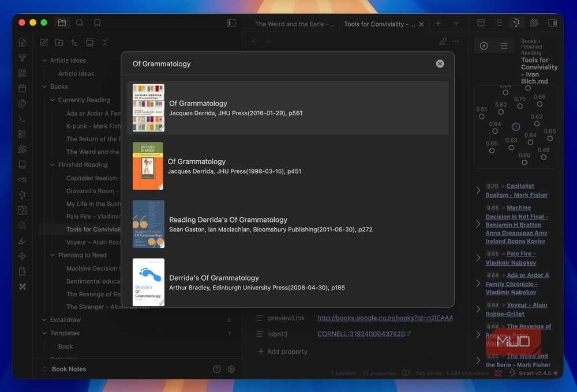Open canvas grid icon in left ribbon
This screenshot has height=392, width=577.
pos(22,73)
